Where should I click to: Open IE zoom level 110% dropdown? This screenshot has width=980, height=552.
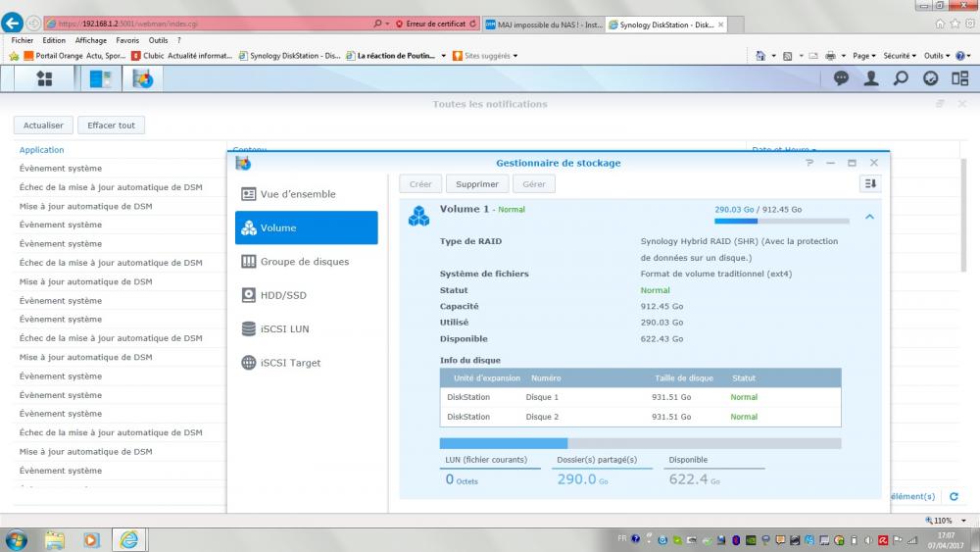944,520
